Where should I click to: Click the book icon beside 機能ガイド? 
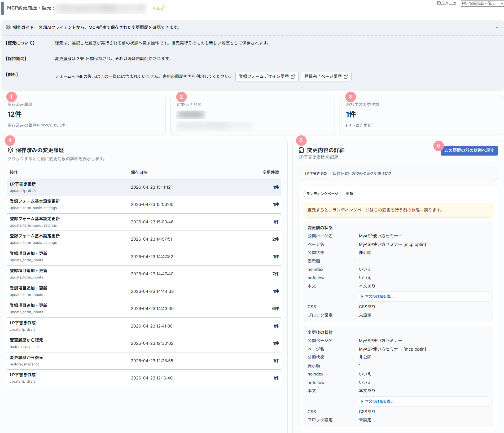click(8, 28)
